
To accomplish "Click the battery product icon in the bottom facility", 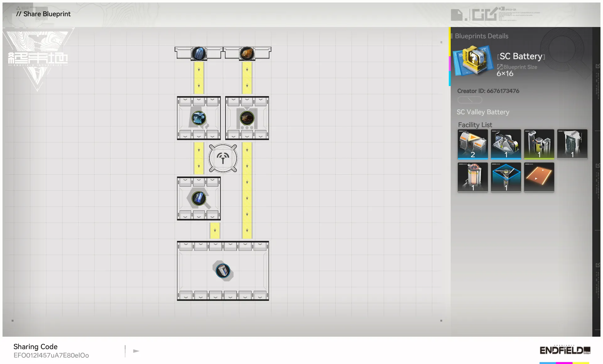I will [x=223, y=271].
